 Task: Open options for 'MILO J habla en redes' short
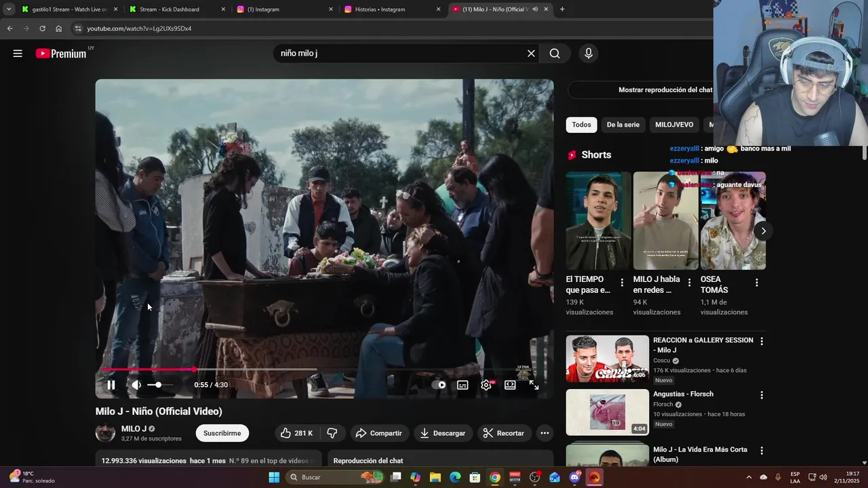coord(689,283)
